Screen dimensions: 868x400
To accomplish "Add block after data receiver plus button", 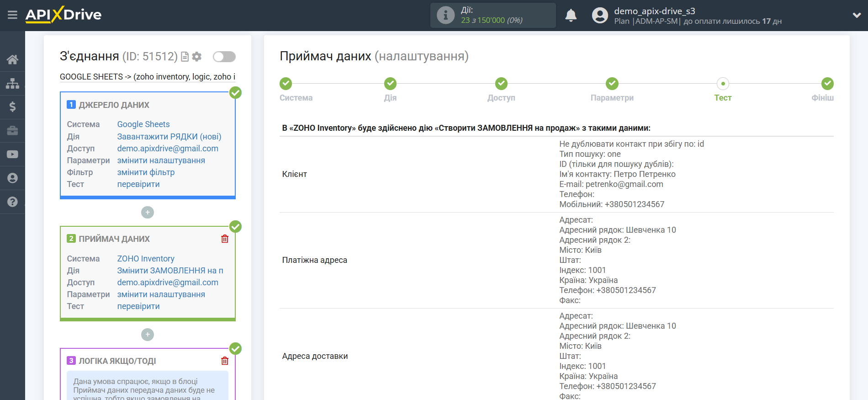I will click(148, 335).
